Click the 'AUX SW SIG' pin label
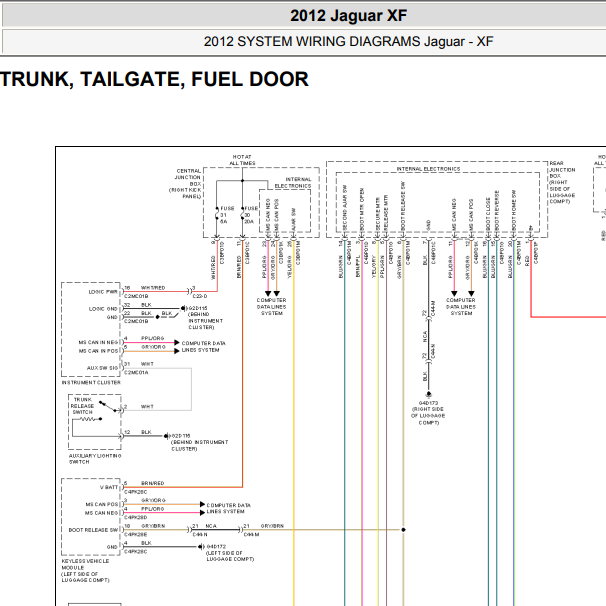Screen dimensions: 606x606 pyautogui.click(x=102, y=368)
